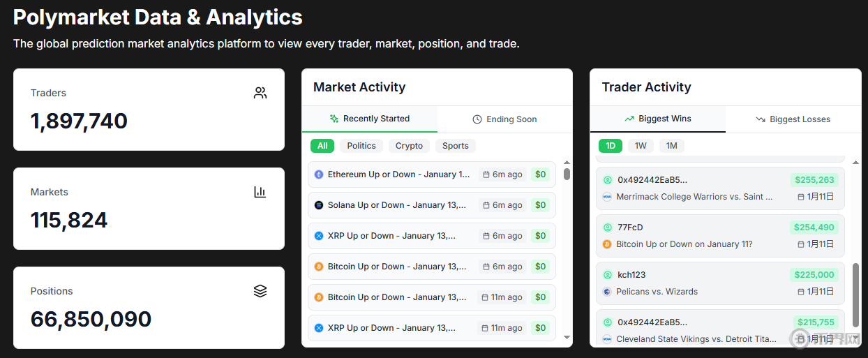Select the All market filter
This screenshot has height=358, width=868.
[322, 146]
